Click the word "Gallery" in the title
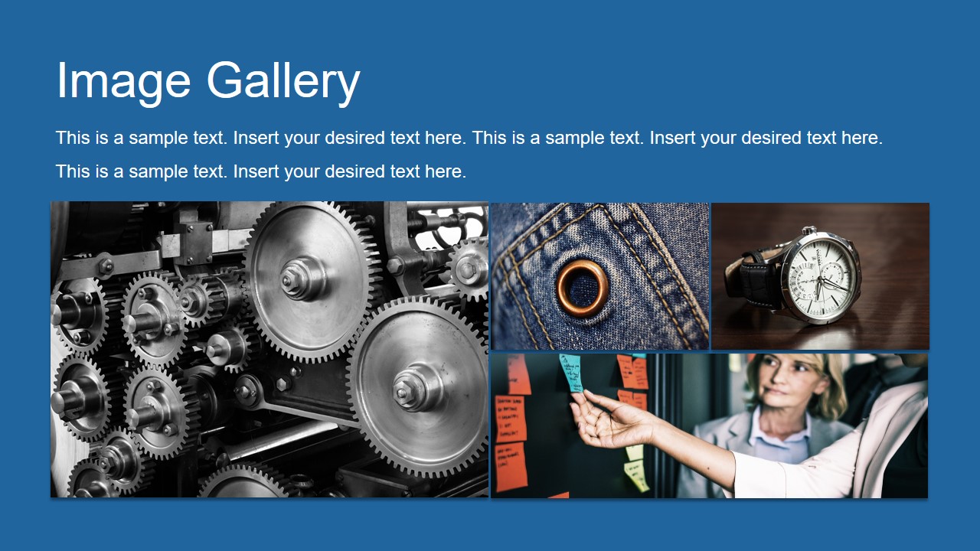This screenshot has height=551, width=980. pos(283,81)
